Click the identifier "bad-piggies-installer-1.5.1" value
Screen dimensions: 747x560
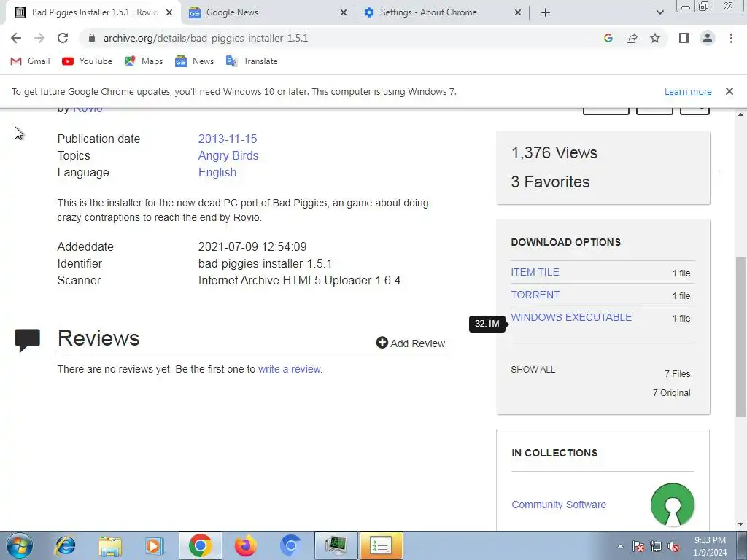(x=265, y=263)
